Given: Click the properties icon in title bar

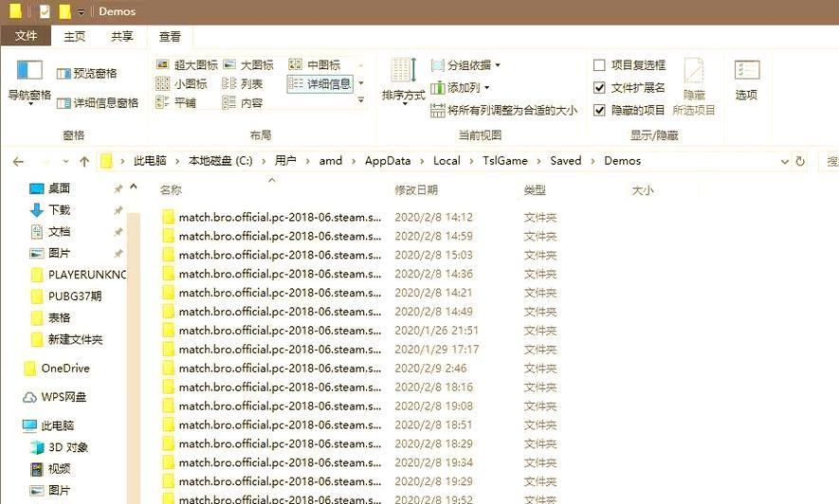Looking at the screenshot, I should [45, 11].
